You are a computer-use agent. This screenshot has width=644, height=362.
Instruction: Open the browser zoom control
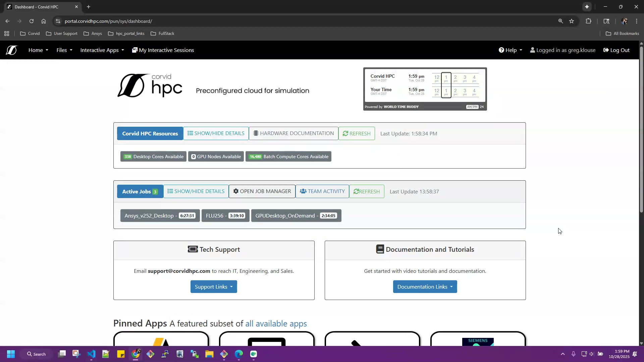[x=560, y=21]
